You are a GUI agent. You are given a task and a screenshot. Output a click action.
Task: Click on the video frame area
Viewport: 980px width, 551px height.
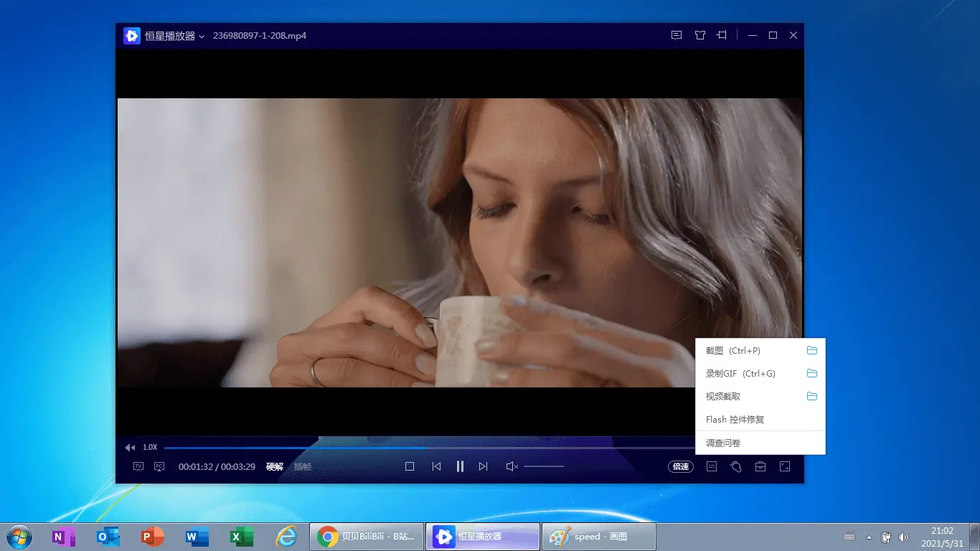(459, 242)
